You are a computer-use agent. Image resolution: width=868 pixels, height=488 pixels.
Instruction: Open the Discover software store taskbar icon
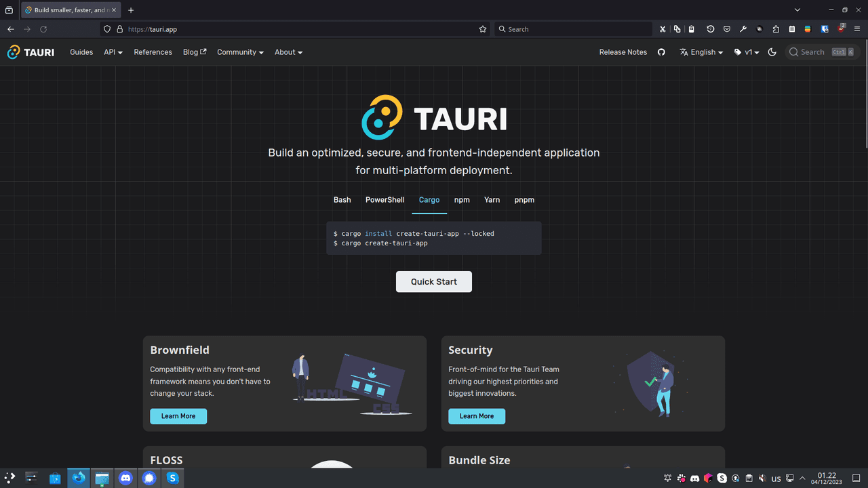pyautogui.click(x=55, y=478)
